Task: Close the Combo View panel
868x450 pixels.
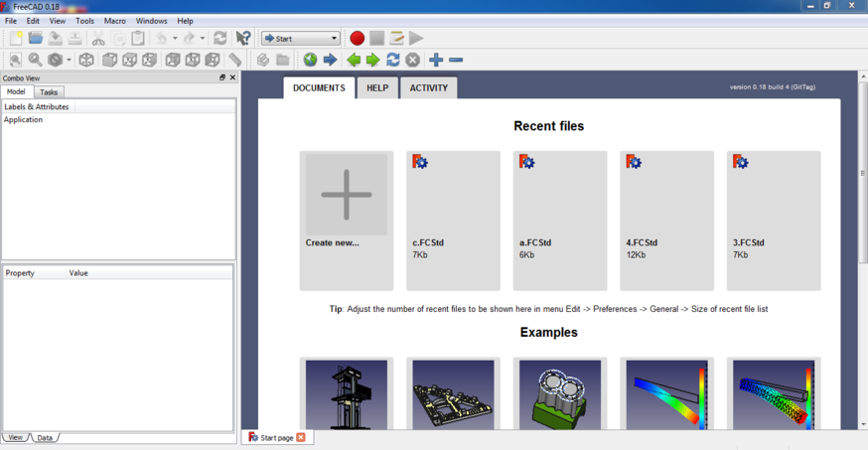Action: pos(232,77)
